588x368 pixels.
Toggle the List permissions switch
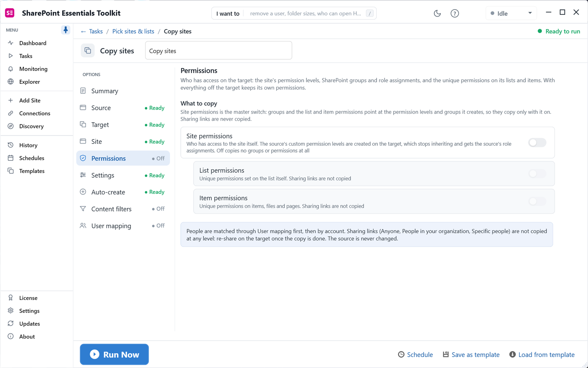(537, 174)
